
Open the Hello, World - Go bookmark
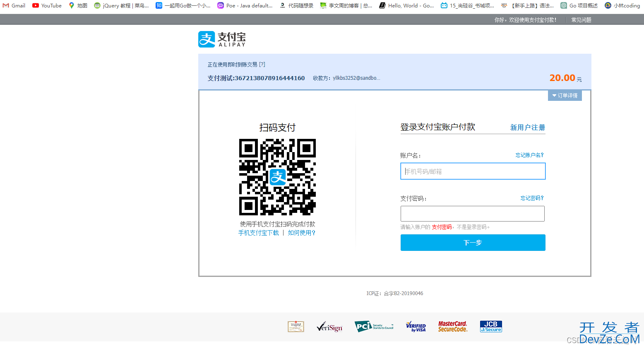click(406, 5)
